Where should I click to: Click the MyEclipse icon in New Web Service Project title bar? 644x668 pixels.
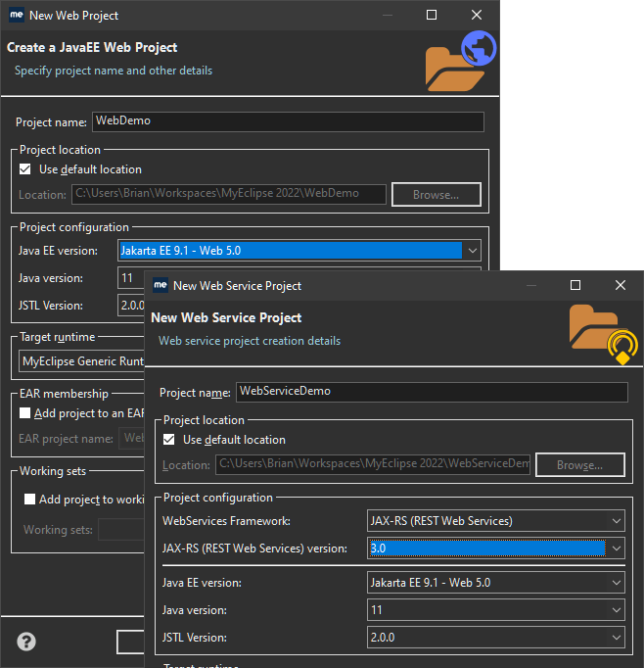161,285
